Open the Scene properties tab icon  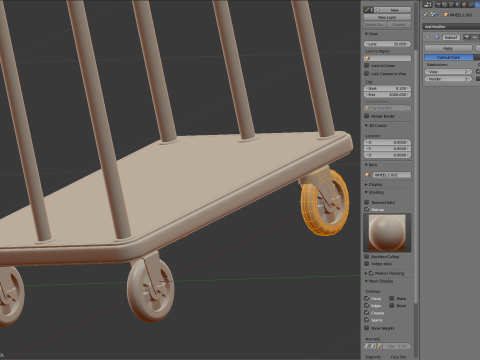click(451, 5)
